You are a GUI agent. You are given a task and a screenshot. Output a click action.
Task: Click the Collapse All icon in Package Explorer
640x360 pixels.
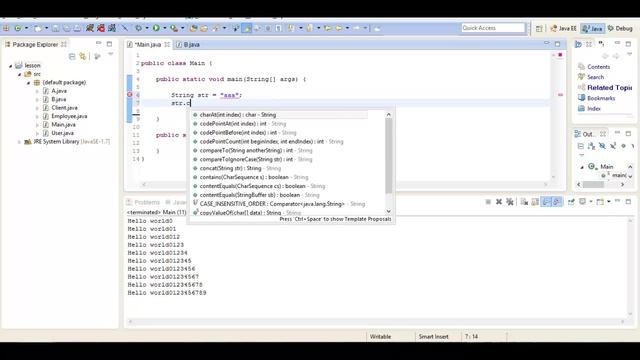pos(72,56)
